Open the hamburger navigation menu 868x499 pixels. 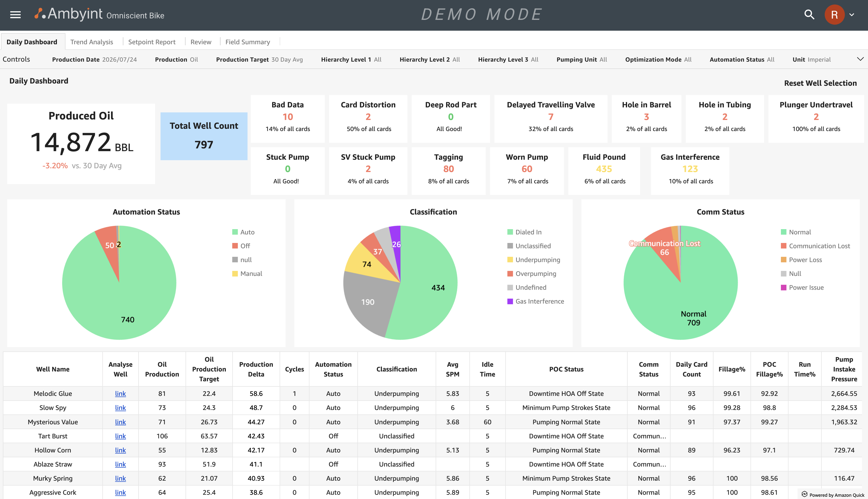click(x=15, y=15)
